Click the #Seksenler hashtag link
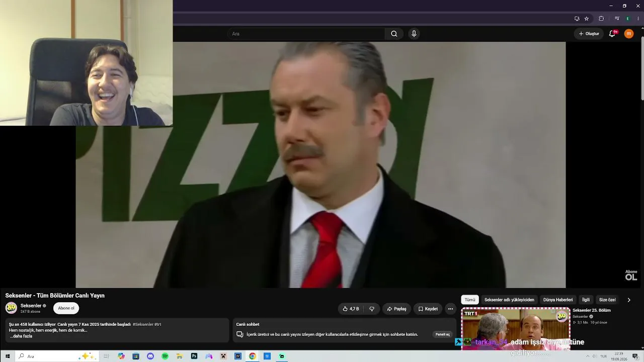Viewport: 644px width, 362px height. [143, 324]
